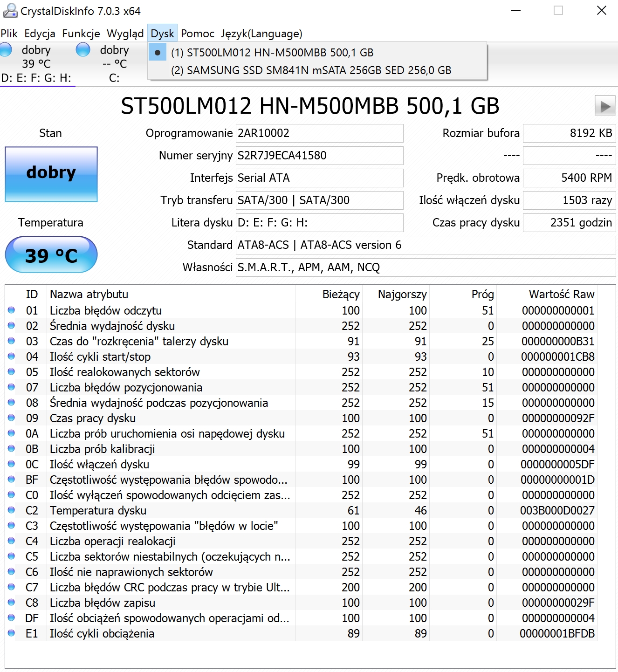This screenshot has height=672, width=618.
Task: Click the status dot for attribute C3
Action: pyautogui.click(x=11, y=525)
